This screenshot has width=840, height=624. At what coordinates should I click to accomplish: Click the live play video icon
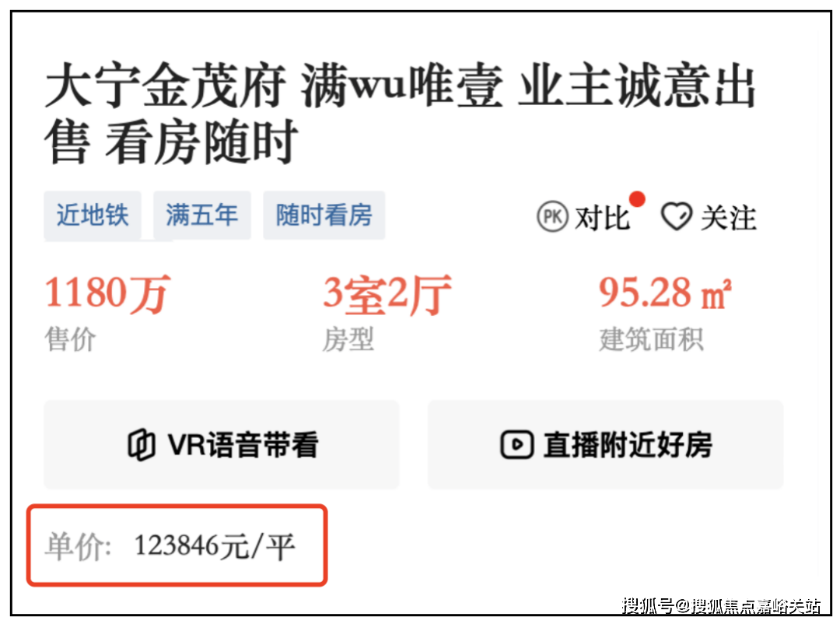(517, 445)
